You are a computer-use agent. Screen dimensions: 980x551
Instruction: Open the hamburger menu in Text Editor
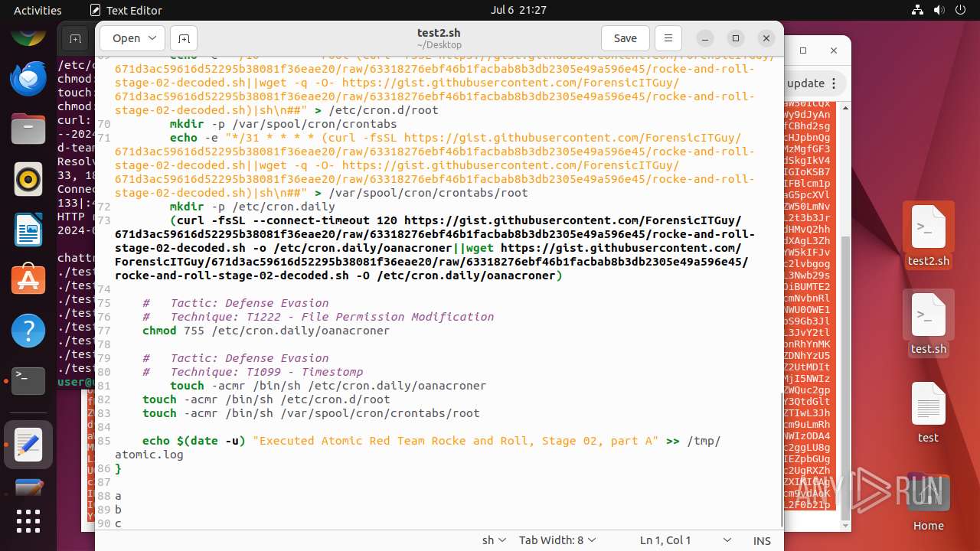point(668,38)
